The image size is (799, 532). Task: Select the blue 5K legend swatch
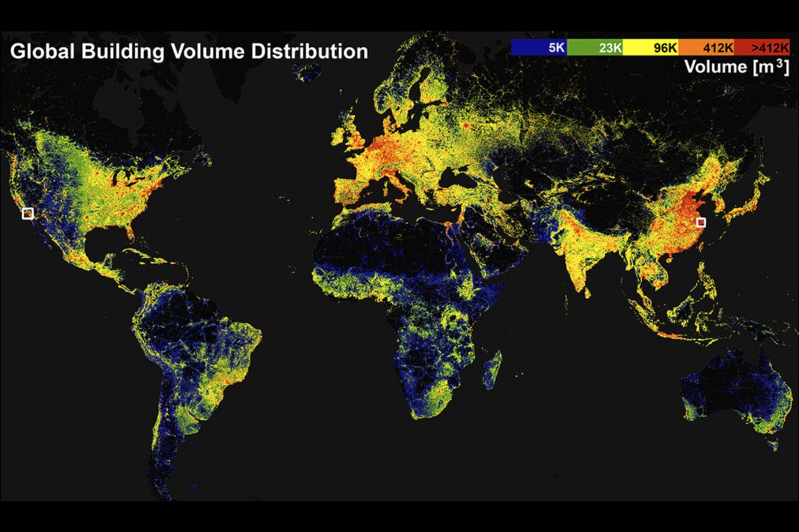[539, 47]
